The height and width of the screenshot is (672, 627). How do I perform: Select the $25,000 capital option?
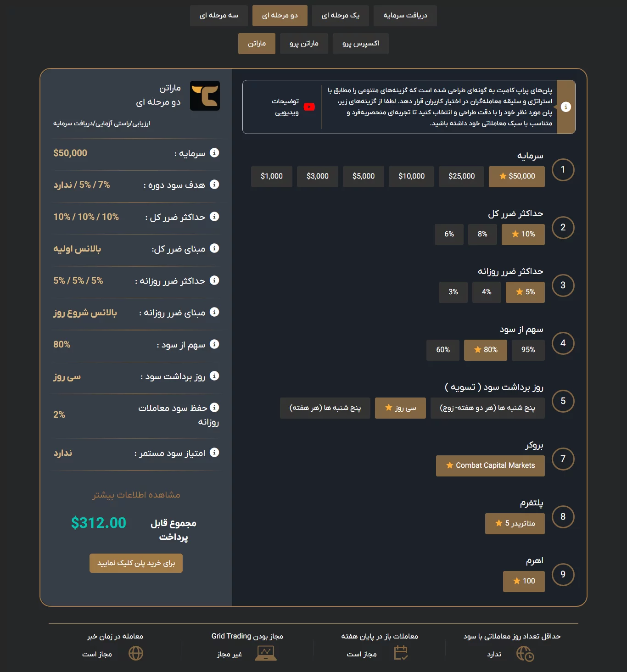point(461,176)
